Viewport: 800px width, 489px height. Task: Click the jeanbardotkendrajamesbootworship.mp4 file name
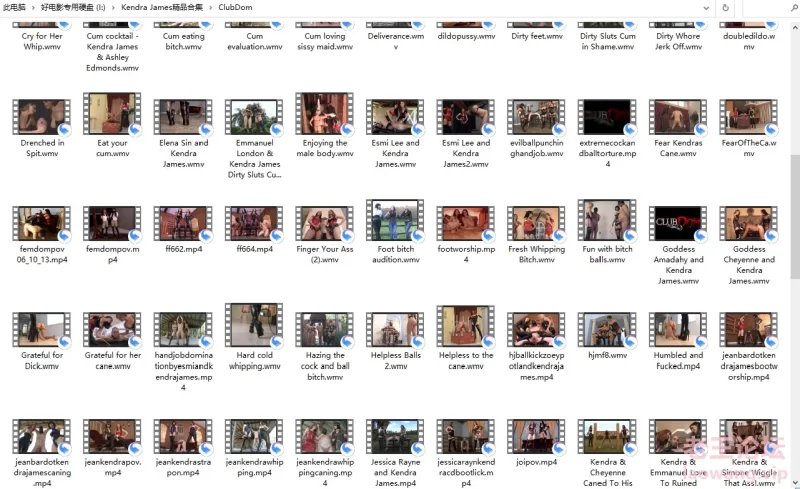pyautogui.click(x=749, y=366)
